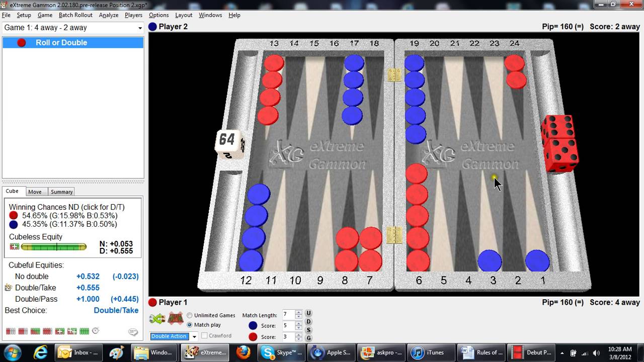The image size is (644, 362).
Task: Open the Layout menu
Action: click(184, 15)
